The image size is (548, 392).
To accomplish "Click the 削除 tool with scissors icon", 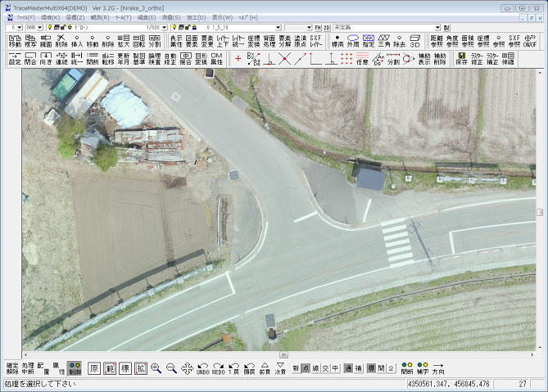I will pos(61,41).
